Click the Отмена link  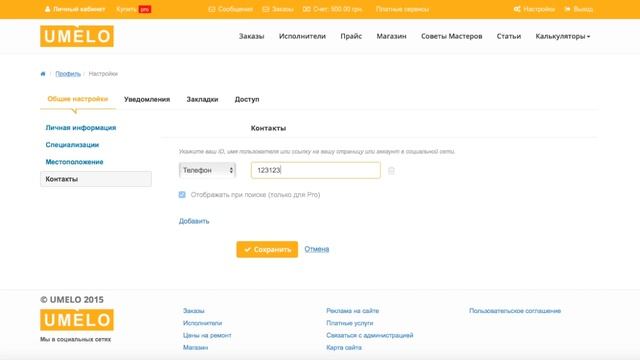317,249
